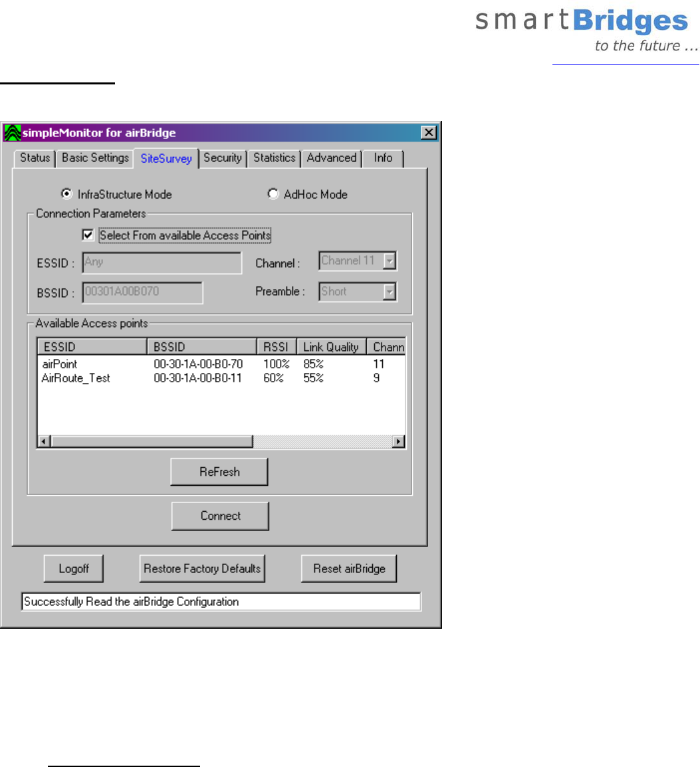Select the AirRoute_Test access point row
The width and height of the screenshot is (700, 767).
[x=221, y=378]
